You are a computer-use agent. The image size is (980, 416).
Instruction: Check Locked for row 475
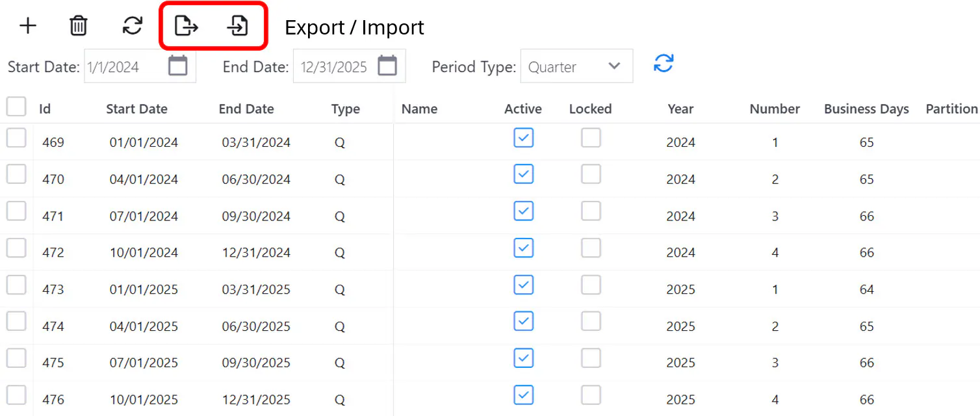pyautogui.click(x=591, y=358)
